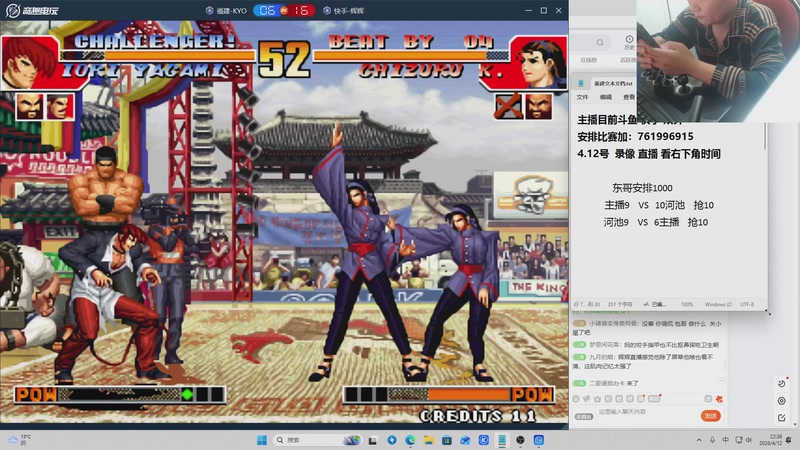The height and width of the screenshot is (450, 800).
Task: Open the notification bell in taskbar
Action: (789, 440)
